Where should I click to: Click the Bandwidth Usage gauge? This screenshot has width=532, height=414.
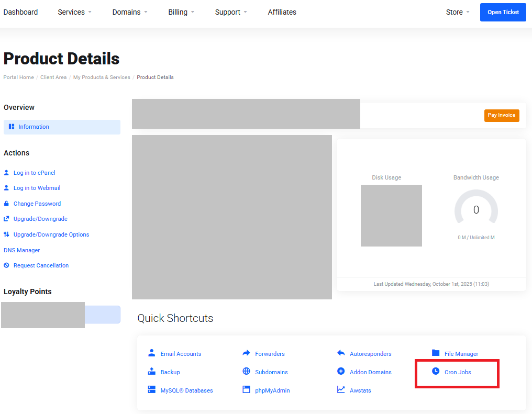[476, 207]
